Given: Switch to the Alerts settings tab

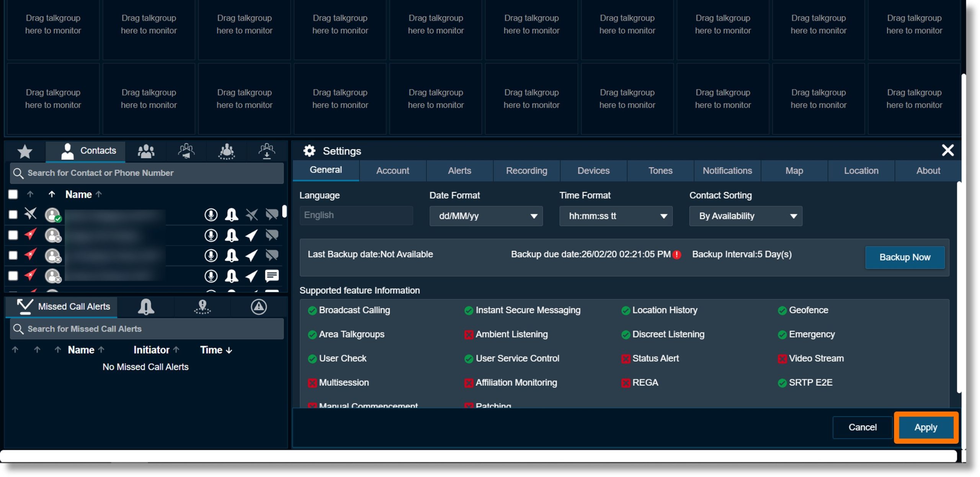Looking at the screenshot, I should click(x=459, y=171).
